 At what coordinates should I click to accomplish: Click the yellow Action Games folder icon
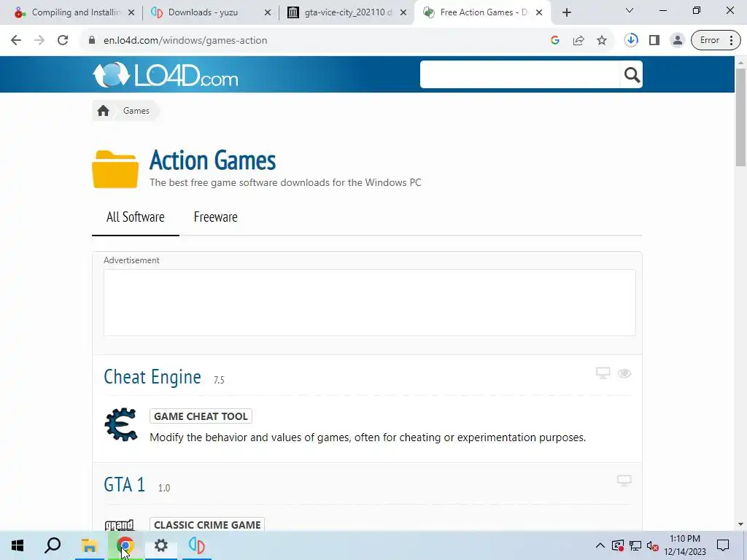click(115, 169)
